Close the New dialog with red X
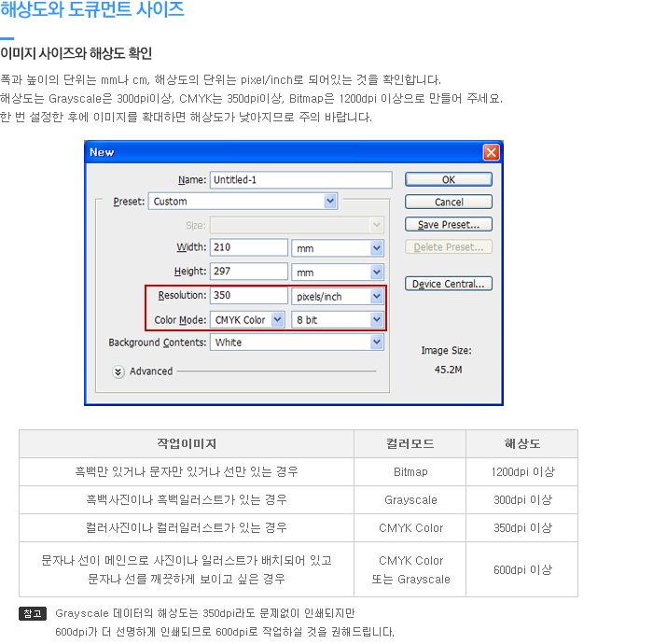 point(491,152)
